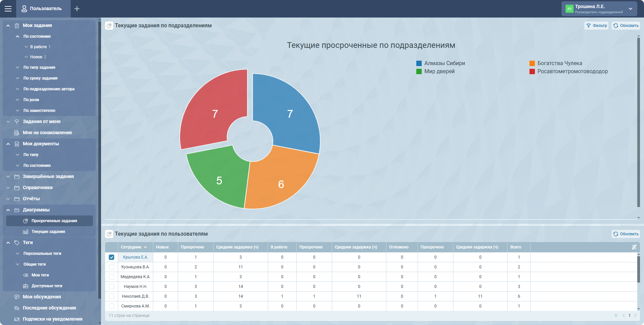
Task: Click the Мне на ознакомление icon
Action: pos(17,133)
